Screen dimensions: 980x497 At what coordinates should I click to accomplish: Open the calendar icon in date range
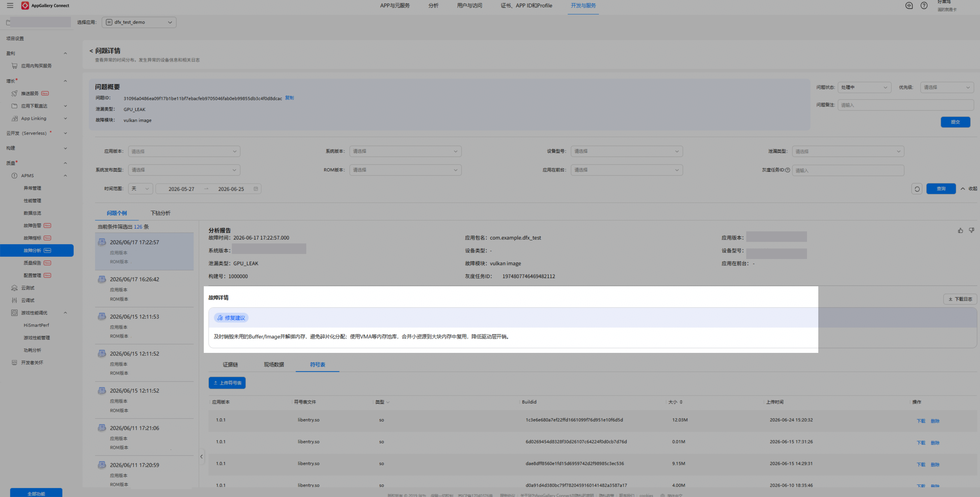tap(256, 189)
